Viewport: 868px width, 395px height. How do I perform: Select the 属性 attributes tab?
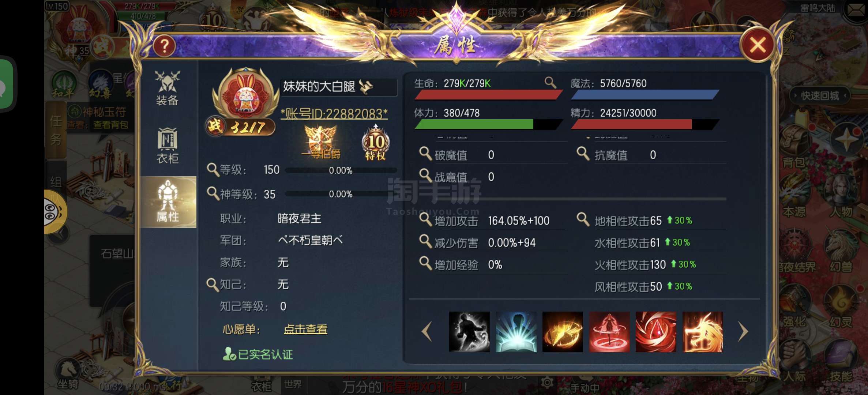(x=168, y=202)
